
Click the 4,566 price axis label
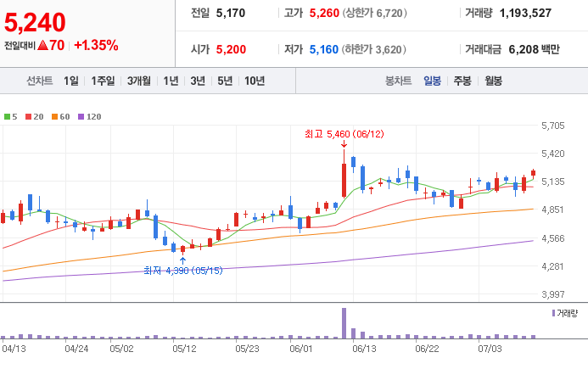tap(552, 238)
